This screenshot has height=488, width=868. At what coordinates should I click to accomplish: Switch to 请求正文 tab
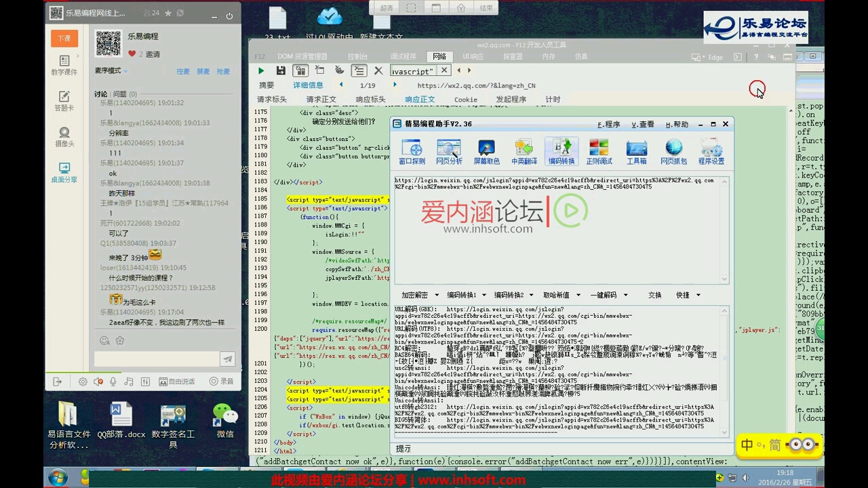tap(321, 99)
